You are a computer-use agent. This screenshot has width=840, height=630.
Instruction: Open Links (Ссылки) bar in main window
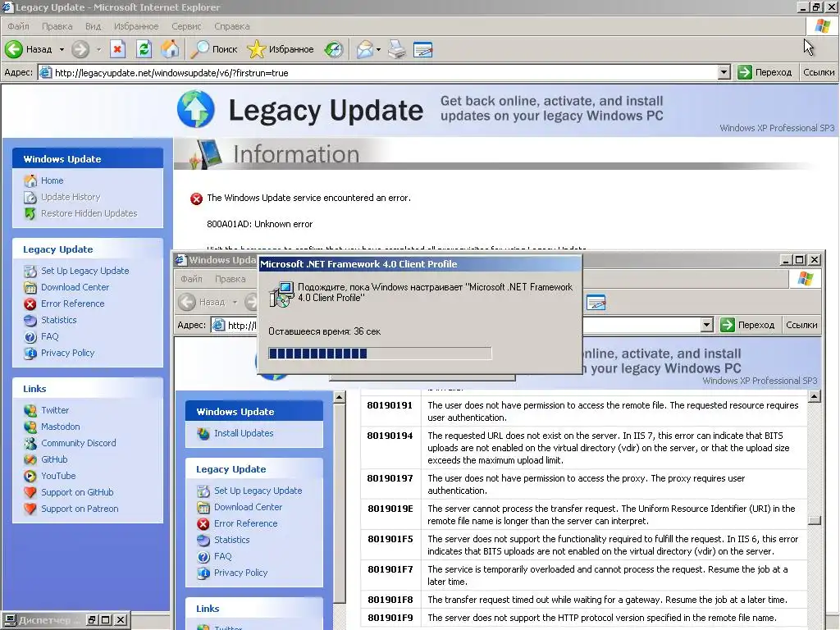tap(819, 72)
